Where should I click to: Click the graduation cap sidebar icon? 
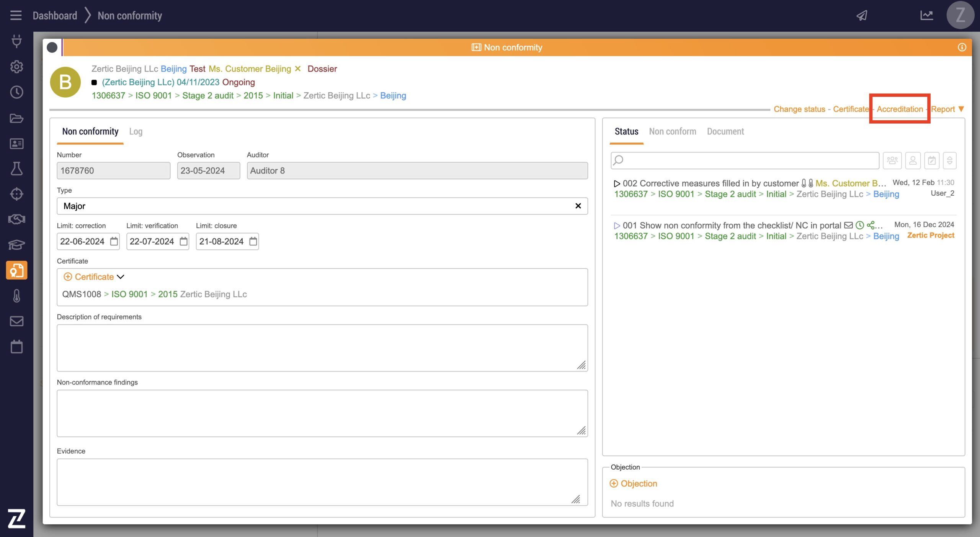[16, 244]
